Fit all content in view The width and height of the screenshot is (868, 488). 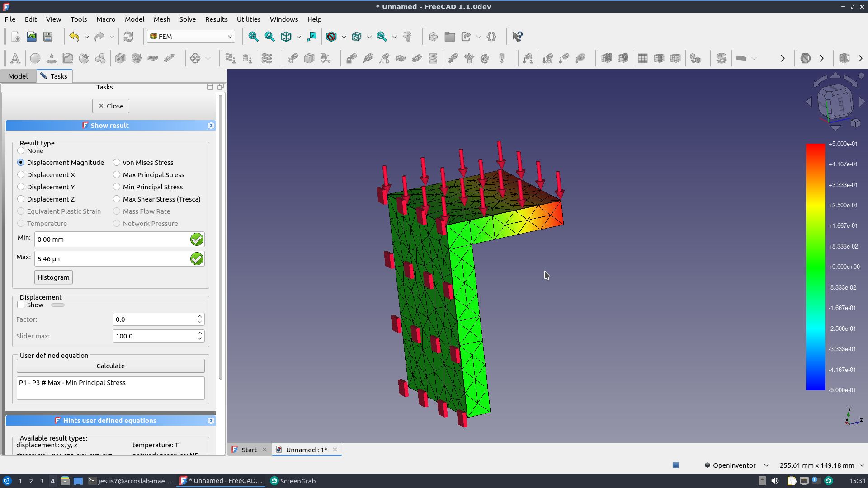(254, 37)
